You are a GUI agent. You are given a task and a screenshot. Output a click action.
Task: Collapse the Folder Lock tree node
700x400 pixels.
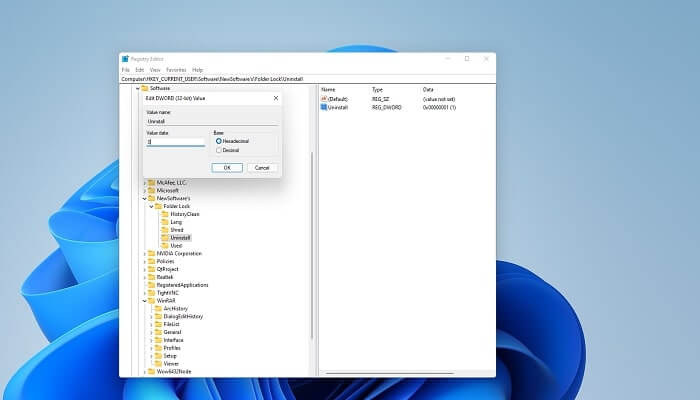click(x=152, y=206)
